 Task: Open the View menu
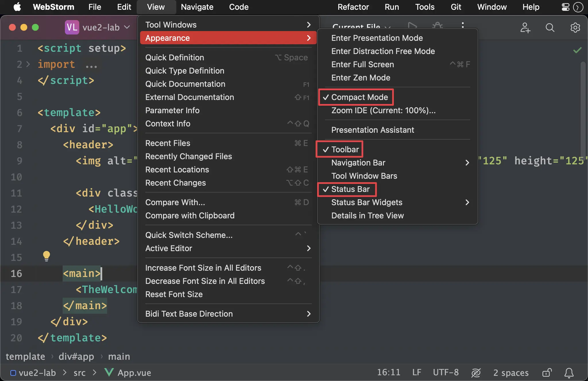pos(156,7)
